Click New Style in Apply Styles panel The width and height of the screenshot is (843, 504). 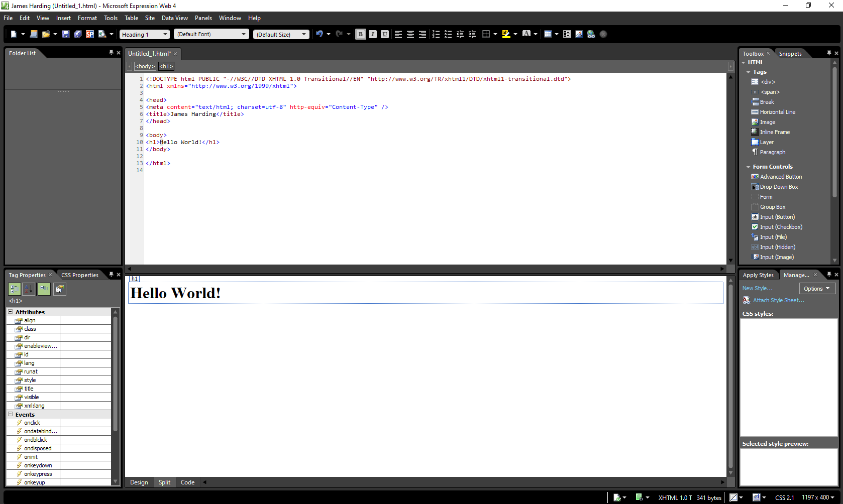[x=758, y=288]
